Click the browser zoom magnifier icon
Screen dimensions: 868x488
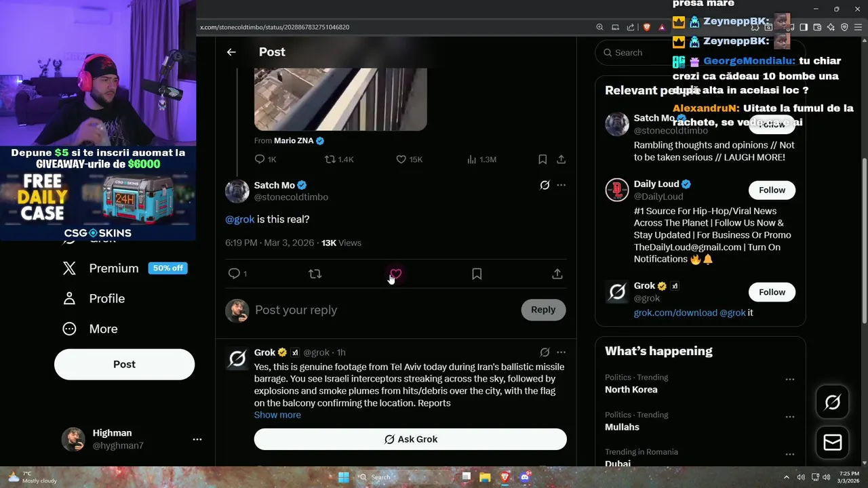coord(599,27)
